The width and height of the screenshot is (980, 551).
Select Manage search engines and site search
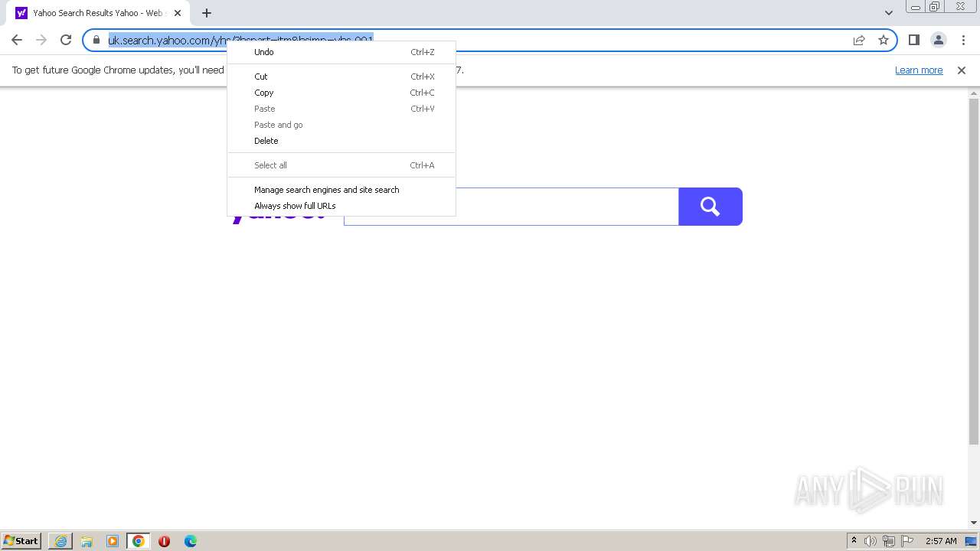click(x=341, y=190)
